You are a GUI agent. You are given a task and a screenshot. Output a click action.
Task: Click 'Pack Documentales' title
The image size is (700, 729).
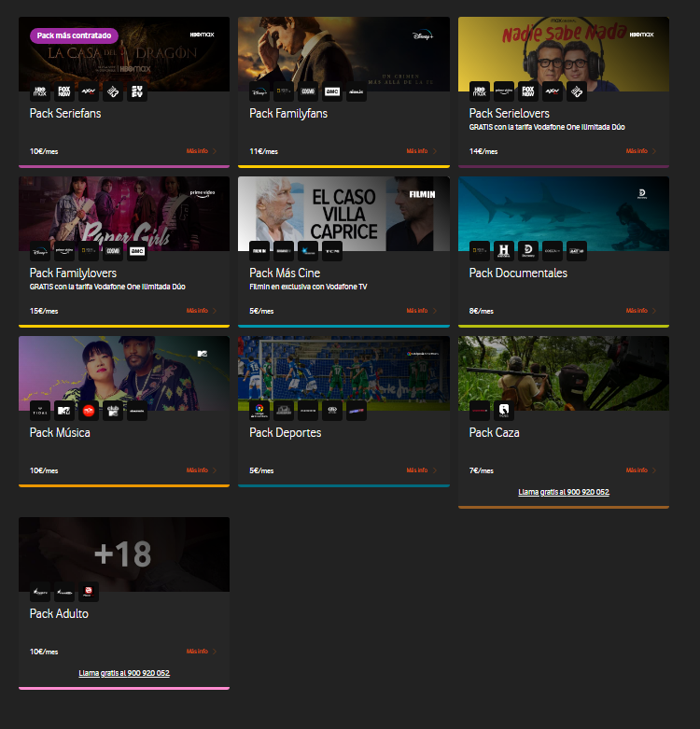(x=518, y=273)
